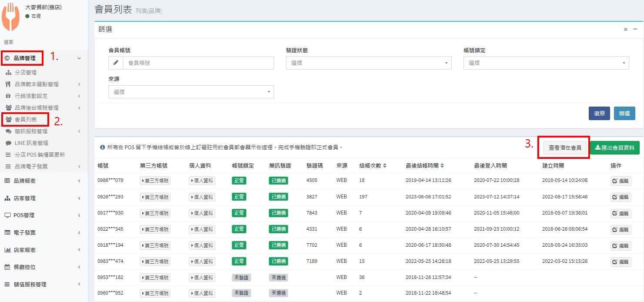Expand 第三方帳號 for account 0986***079
The width and height of the screenshot is (644, 302).
[155, 181]
